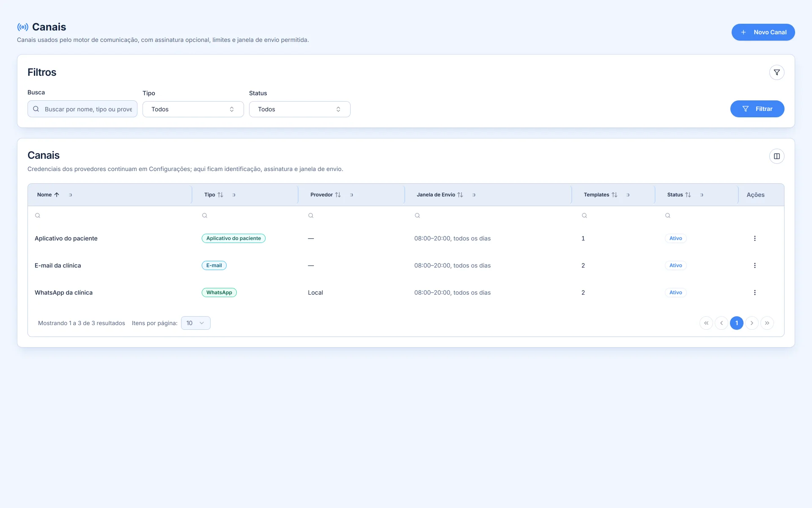Viewport: 812px width, 508px height.
Task: Sort table by Nome column arrow
Action: pyautogui.click(x=57, y=195)
